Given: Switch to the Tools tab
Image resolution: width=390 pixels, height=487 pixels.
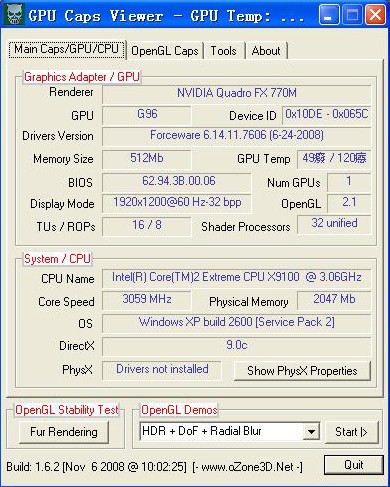Looking at the screenshot, I should click(x=223, y=51).
